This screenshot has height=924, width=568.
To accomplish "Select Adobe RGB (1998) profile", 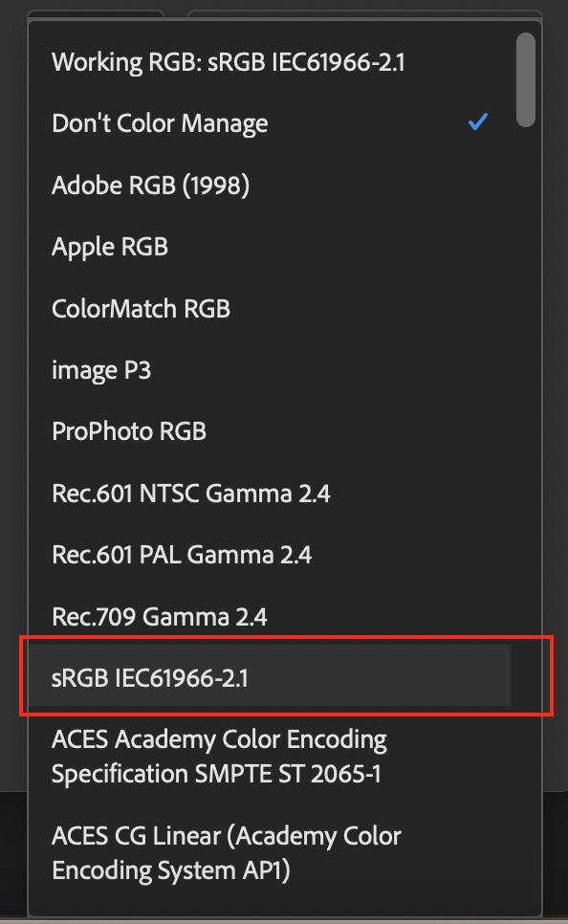I will [270, 185].
